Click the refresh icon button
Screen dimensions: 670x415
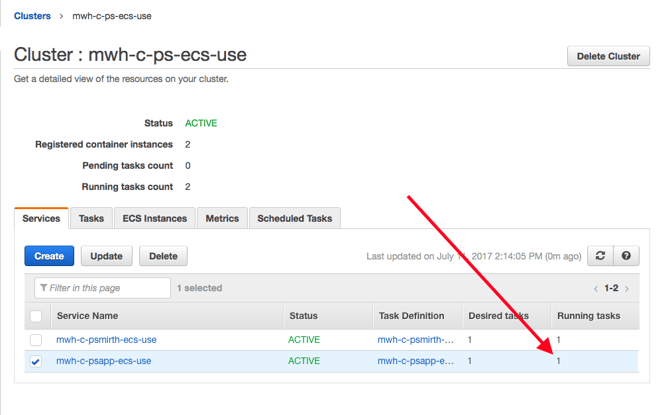click(600, 256)
